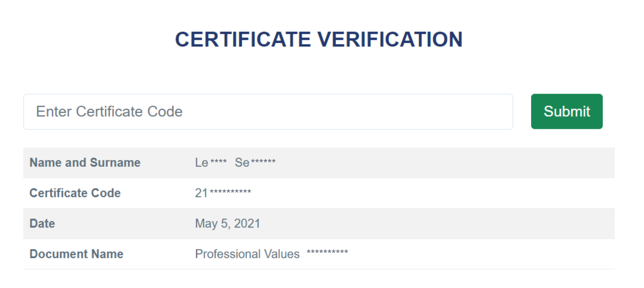Click the Submit button to verify code
This screenshot has width=644, height=288.
tap(566, 111)
